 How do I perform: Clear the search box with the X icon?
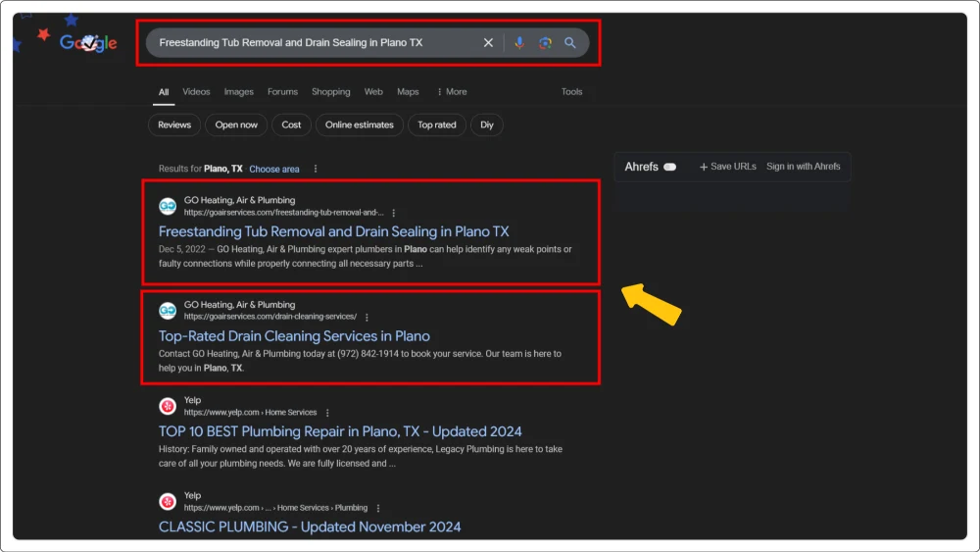(488, 42)
